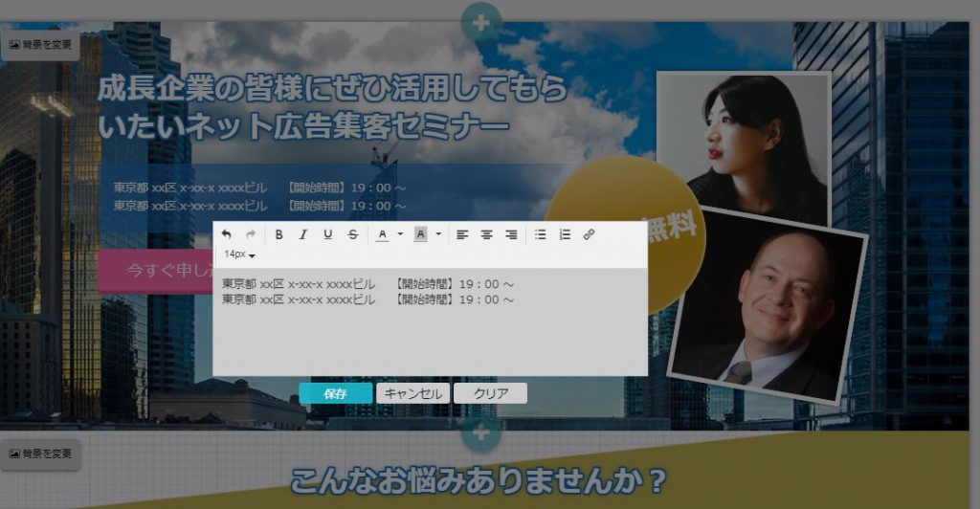Toggle italic formatting
Screen dimensions: 980x509
[303, 234]
